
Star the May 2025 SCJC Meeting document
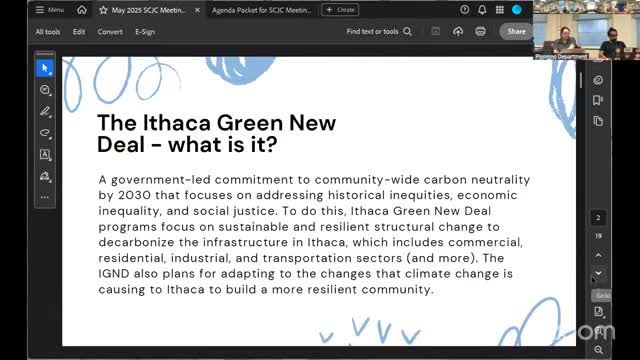103,10
